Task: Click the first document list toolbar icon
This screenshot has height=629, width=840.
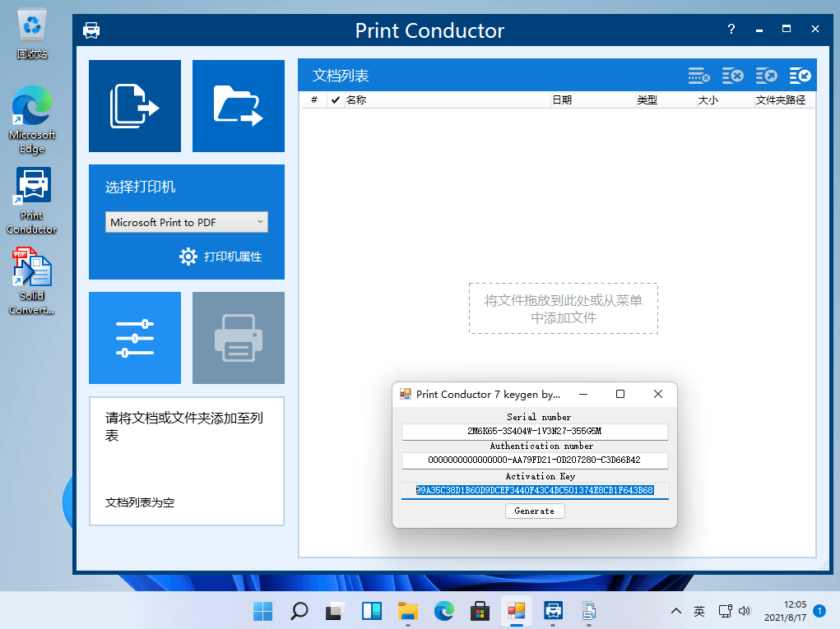Action: click(x=699, y=76)
